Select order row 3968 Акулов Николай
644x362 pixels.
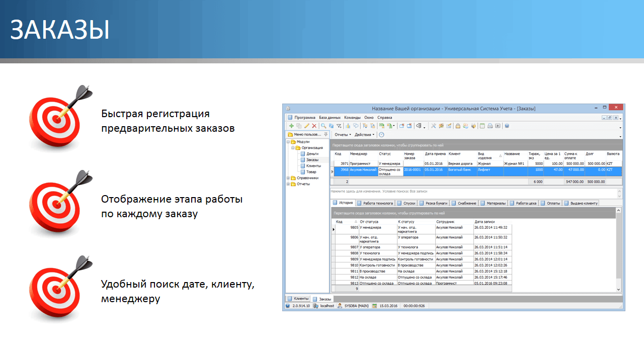pos(476,171)
